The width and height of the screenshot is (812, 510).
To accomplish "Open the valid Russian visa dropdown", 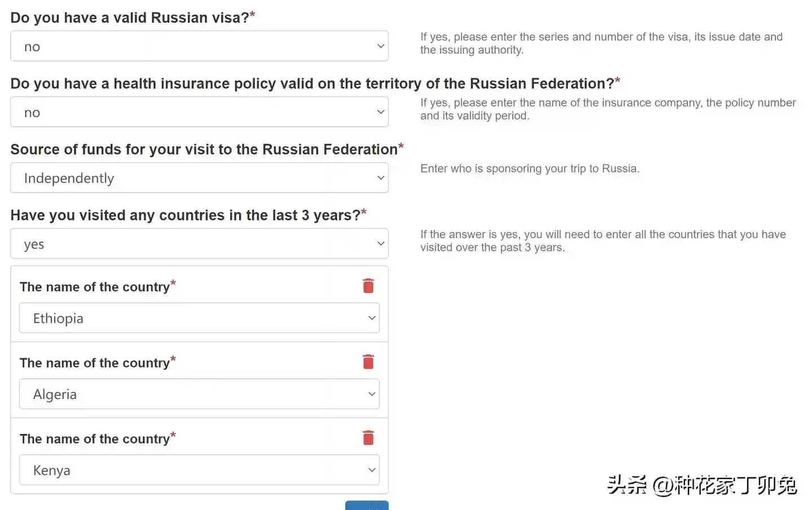I will click(199, 46).
